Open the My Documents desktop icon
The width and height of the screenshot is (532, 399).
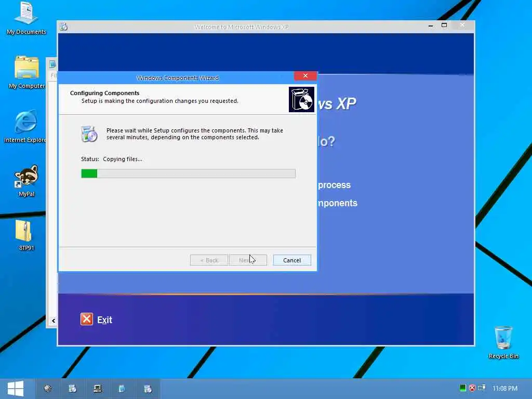pos(26,18)
